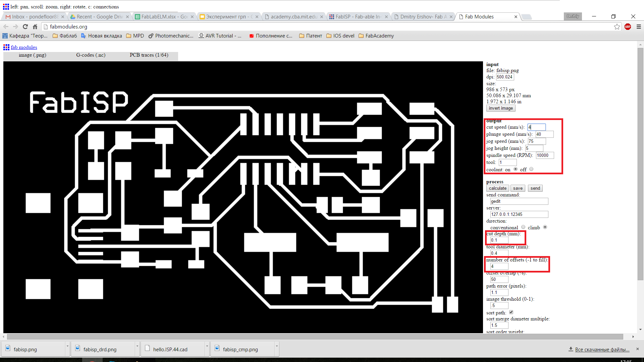Close the downloads bar with the X icon
Screen dimensions: 644x362
click(x=638, y=349)
